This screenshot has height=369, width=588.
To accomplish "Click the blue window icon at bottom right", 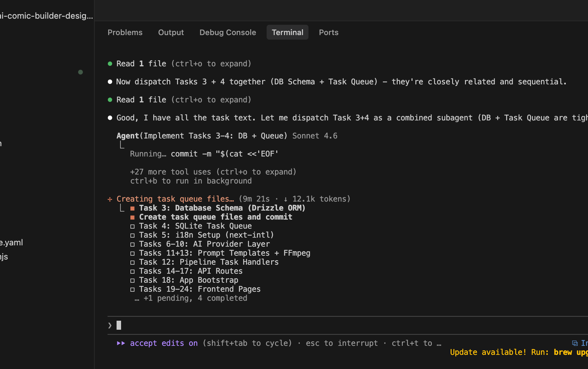I will point(574,343).
